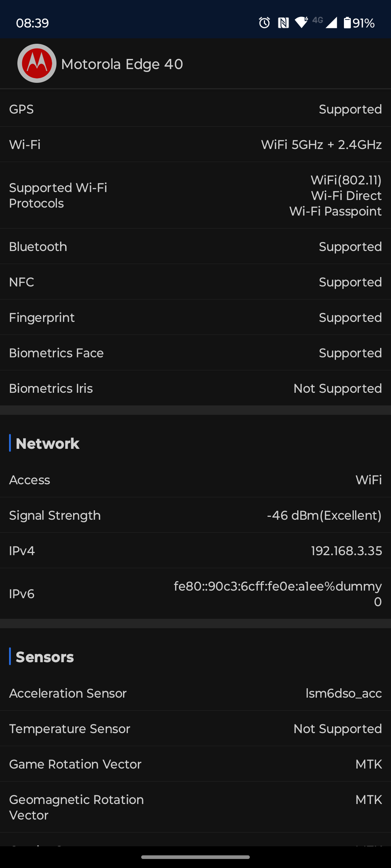Screen dimensions: 391x868
Task: Tap the mobile signal strength icon
Action: tap(331, 23)
